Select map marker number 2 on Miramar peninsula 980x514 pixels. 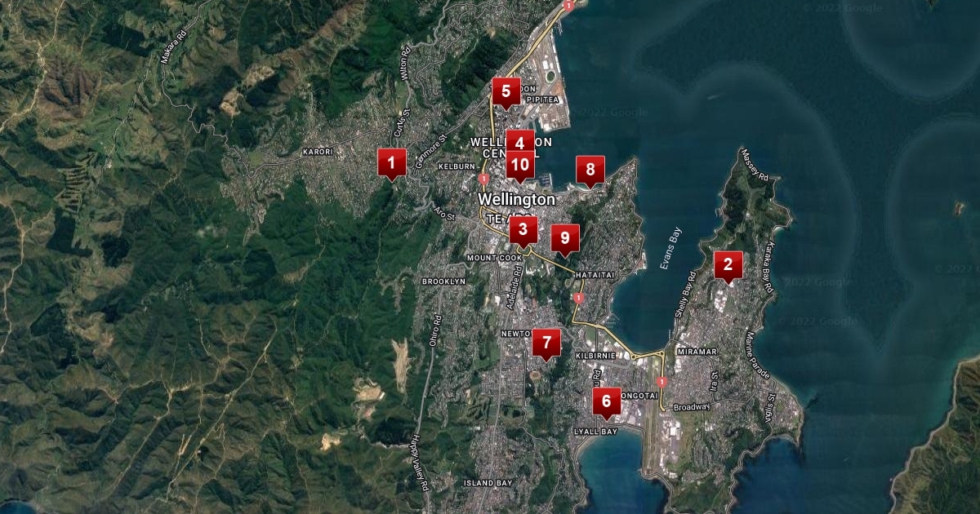tap(728, 266)
